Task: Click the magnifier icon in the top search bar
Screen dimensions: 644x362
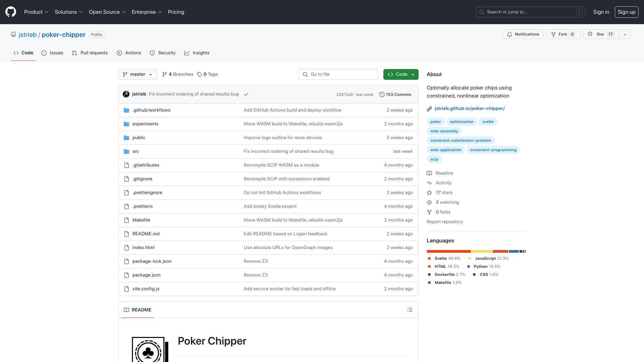Action: pyautogui.click(x=482, y=12)
